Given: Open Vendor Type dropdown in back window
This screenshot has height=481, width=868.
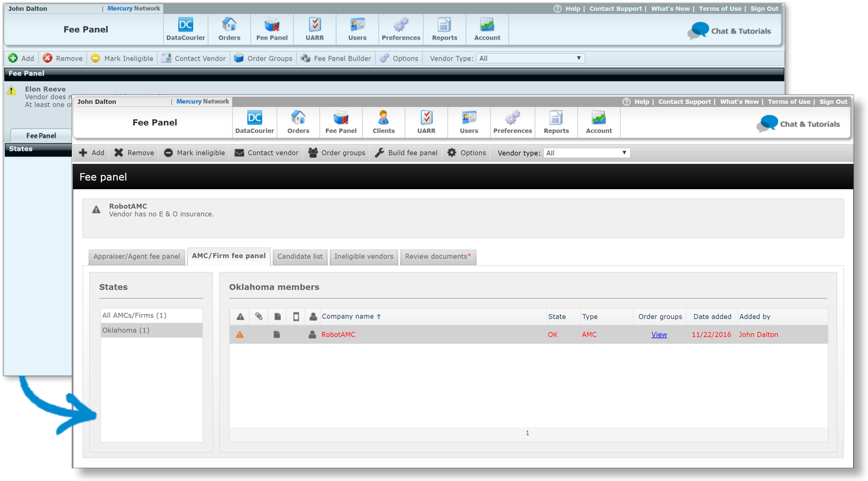Looking at the screenshot, I should (530, 58).
